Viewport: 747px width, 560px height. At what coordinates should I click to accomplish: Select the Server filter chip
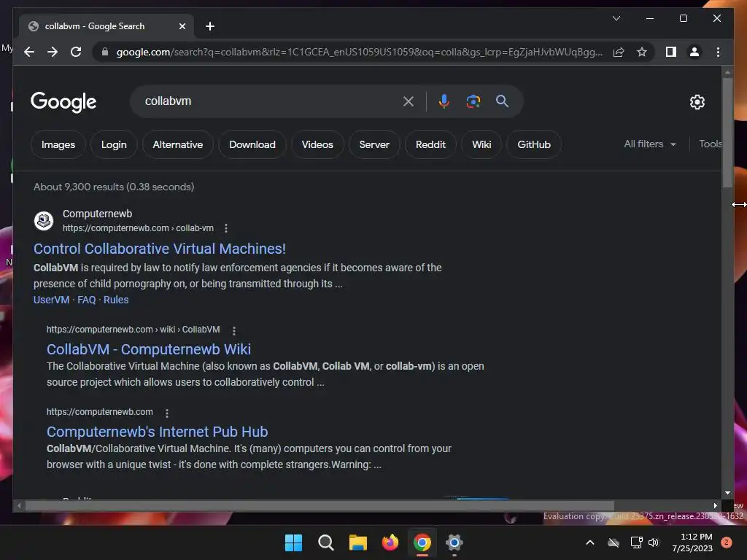374,144
